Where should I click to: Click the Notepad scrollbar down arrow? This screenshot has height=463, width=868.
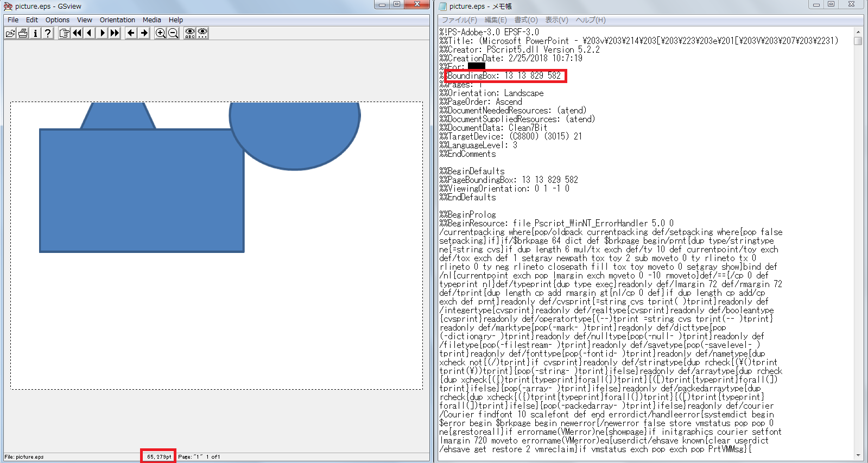pyautogui.click(x=858, y=455)
